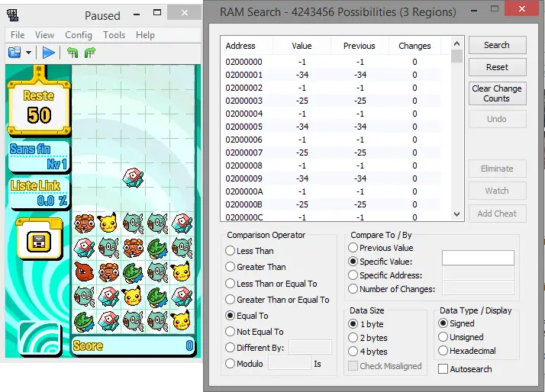Open ROM with the folder toolbar icon
This screenshot has width=545, height=392.
15,53
